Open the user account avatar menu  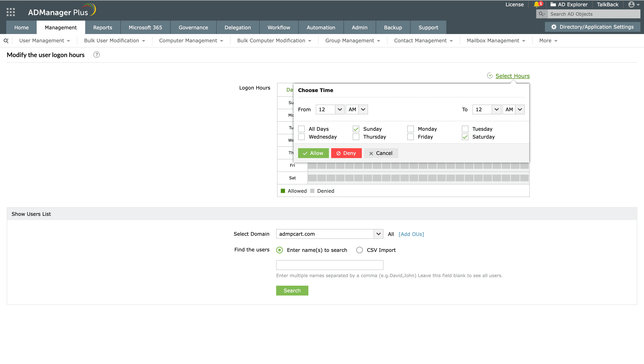pyautogui.click(x=634, y=4)
